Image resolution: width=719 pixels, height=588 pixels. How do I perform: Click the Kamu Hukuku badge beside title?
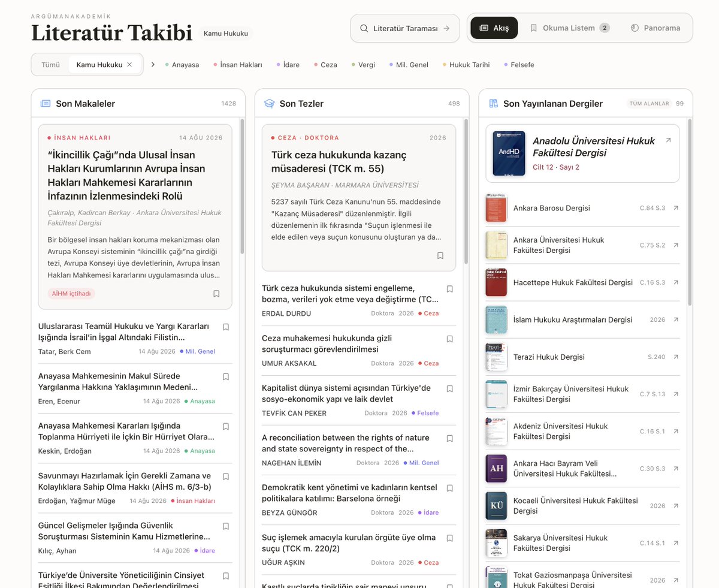(226, 34)
